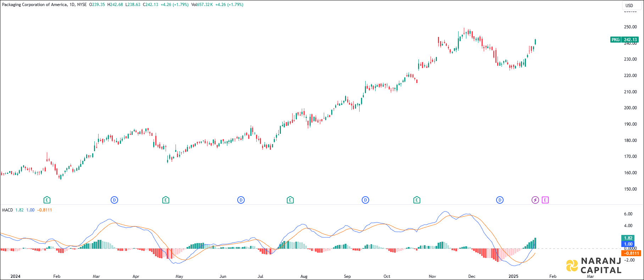Click the Packaging Corporation of America title
The width and height of the screenshot is (644, 280).
point(34,5)
